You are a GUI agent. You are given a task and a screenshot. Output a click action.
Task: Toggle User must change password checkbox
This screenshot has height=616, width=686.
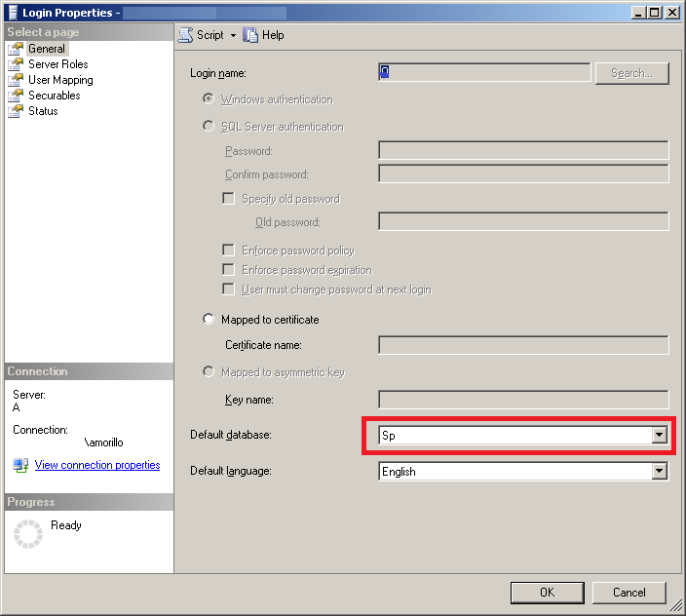(228, 289)
